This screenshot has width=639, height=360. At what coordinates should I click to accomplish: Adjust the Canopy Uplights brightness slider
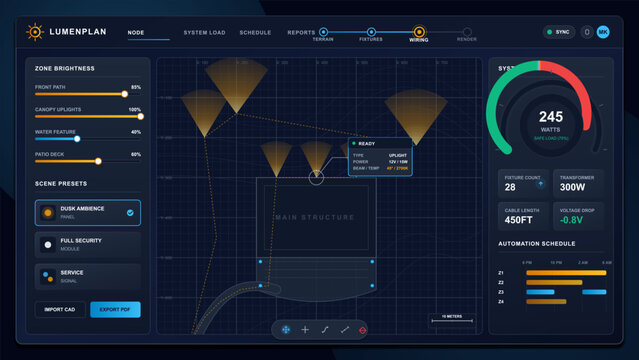tap(88, 117)
